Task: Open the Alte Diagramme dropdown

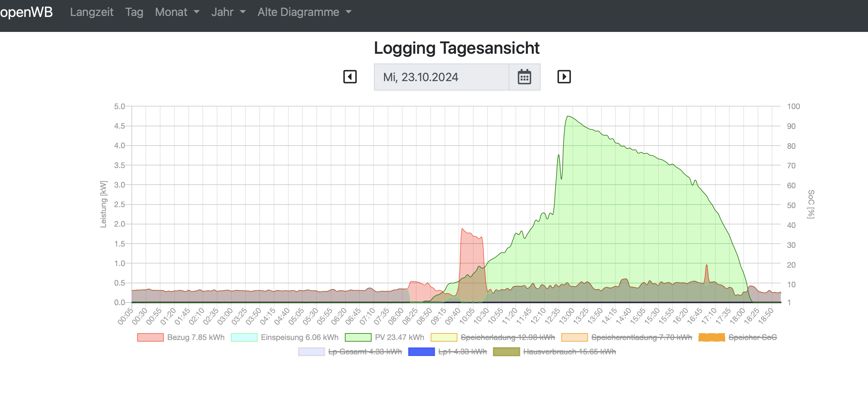Action: point(304,12)
